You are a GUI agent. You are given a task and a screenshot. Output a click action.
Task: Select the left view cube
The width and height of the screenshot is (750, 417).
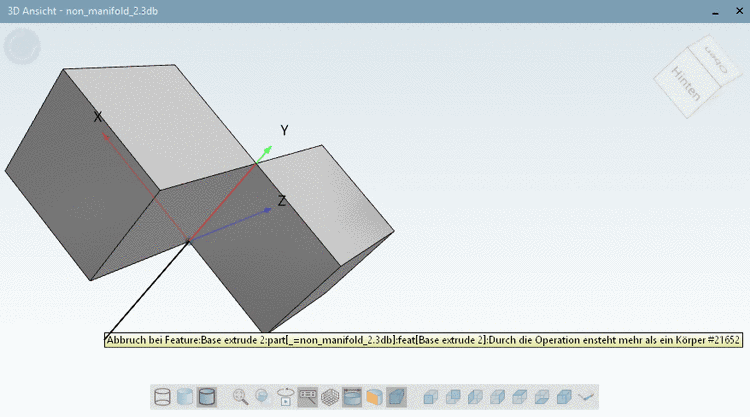click(x=475, y=397)
